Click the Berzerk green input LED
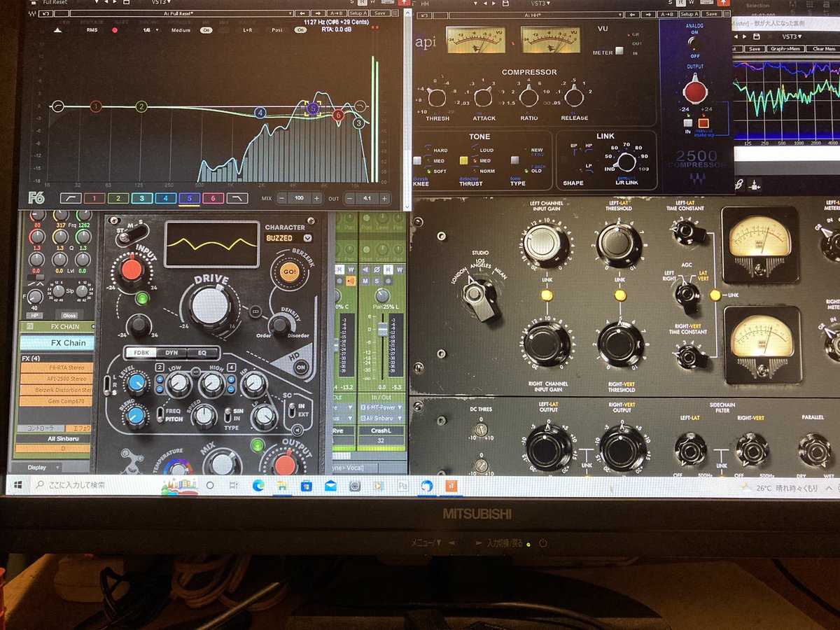This screenshot has height=630, width=840. pyautogui.click(x=143, y=300)
